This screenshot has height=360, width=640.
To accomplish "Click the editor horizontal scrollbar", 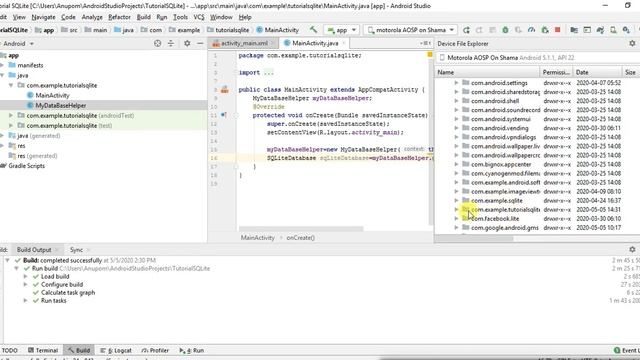I will [x=301, y=229].
